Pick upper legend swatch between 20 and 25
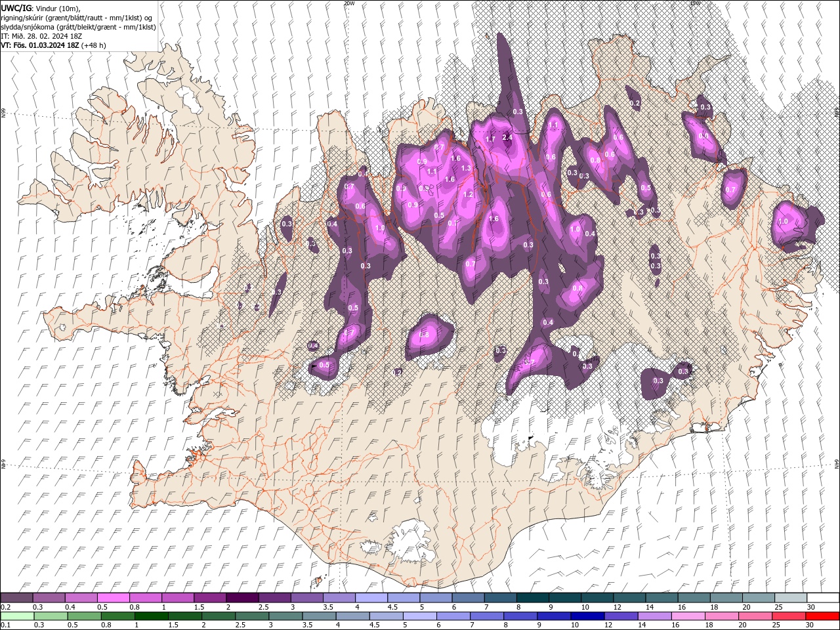Viewport: 840px width, 630px height. coord(759,598)
